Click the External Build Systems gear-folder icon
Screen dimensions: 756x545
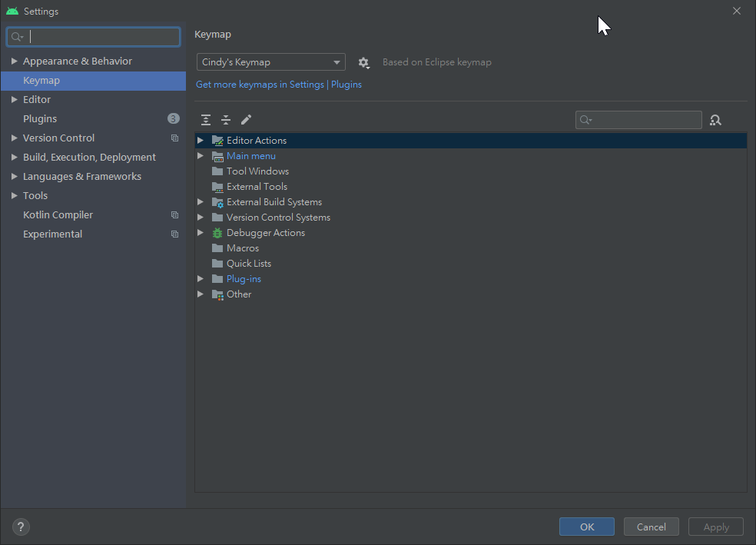point(217,202)
